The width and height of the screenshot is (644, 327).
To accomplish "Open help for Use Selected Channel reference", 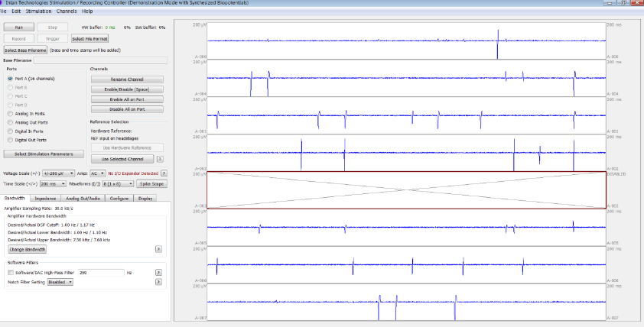I will click(x=160, y=159).
